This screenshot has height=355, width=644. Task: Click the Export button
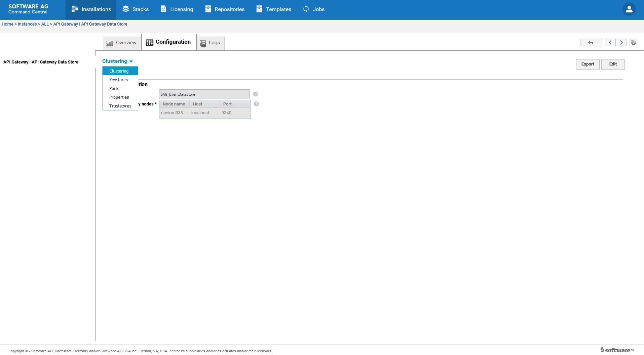588,64
